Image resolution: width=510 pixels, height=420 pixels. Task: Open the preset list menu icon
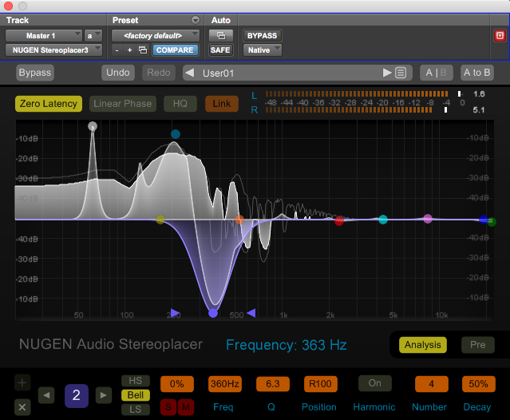pos(401,73)
